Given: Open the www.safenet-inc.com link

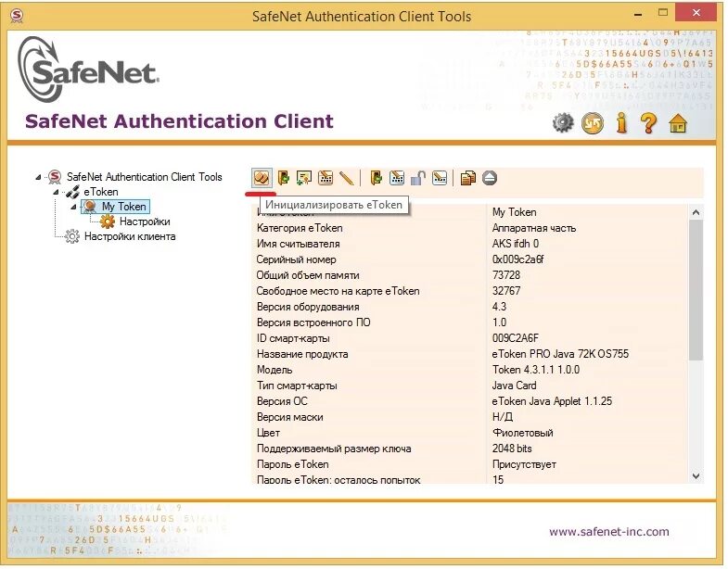Looking at the screenshot, I should point(608,531).
